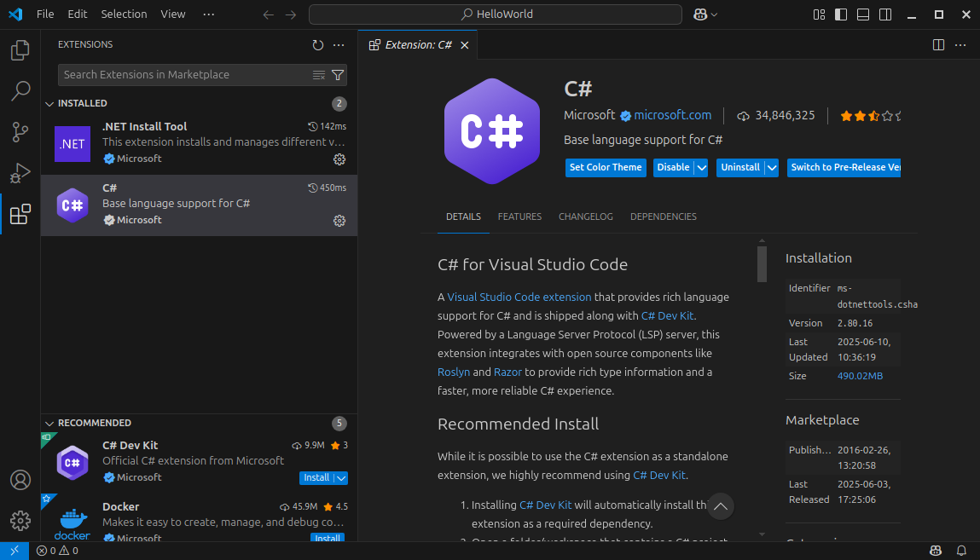Open the microsoft.com publisher link
The width and height of the screenshot is (980, 560).
pyautogui.click(x=672, y=116)
